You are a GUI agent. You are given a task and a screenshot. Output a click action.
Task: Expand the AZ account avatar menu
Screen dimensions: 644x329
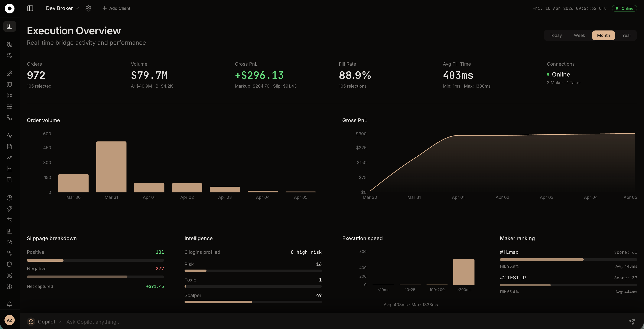10,320
